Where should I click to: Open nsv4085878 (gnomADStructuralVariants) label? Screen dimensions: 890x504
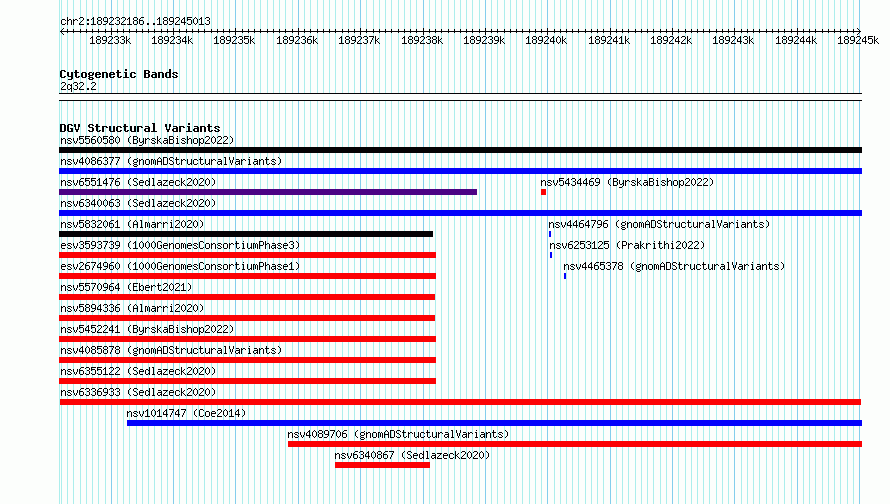coord(171,350)
